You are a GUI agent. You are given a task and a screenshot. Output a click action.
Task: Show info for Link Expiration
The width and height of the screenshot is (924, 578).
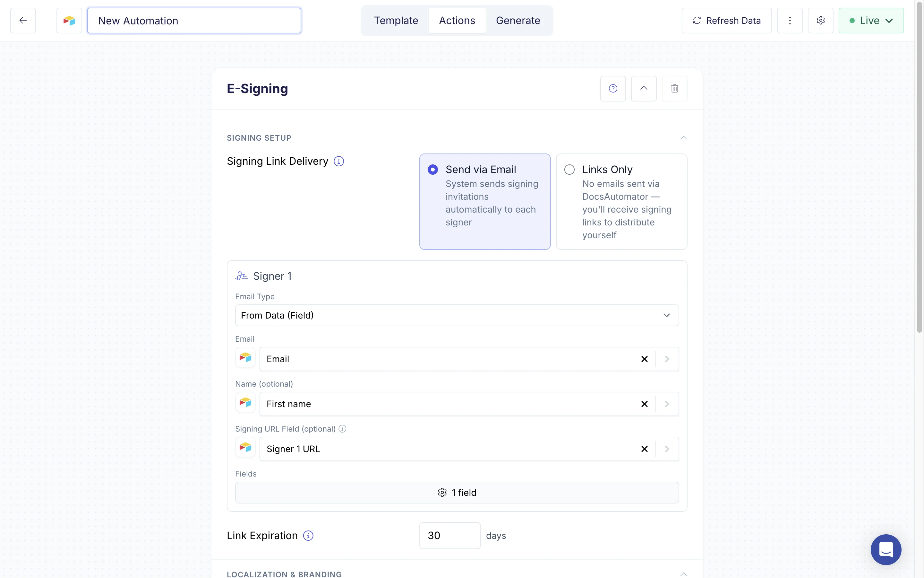[308, 536]
